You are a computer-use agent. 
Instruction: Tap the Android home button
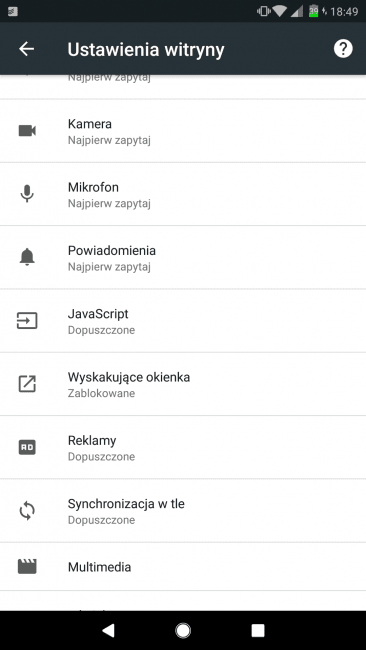183,631
